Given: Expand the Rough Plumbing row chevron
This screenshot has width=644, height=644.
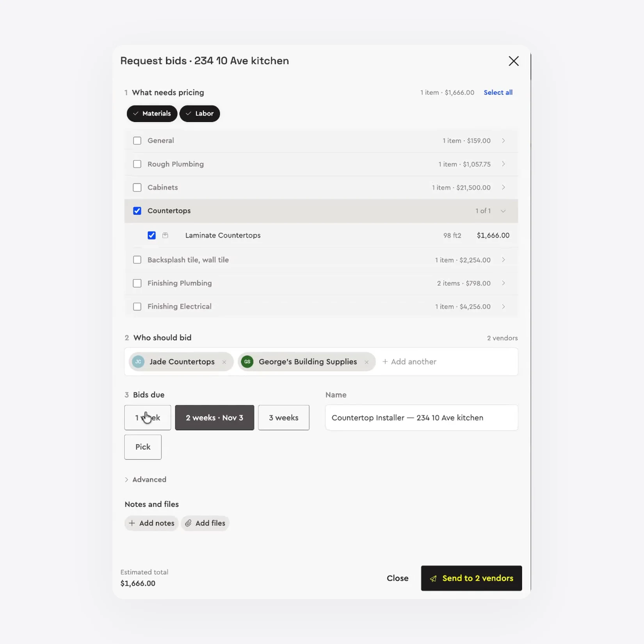Looking at the screenshot, I should (503, 164).
